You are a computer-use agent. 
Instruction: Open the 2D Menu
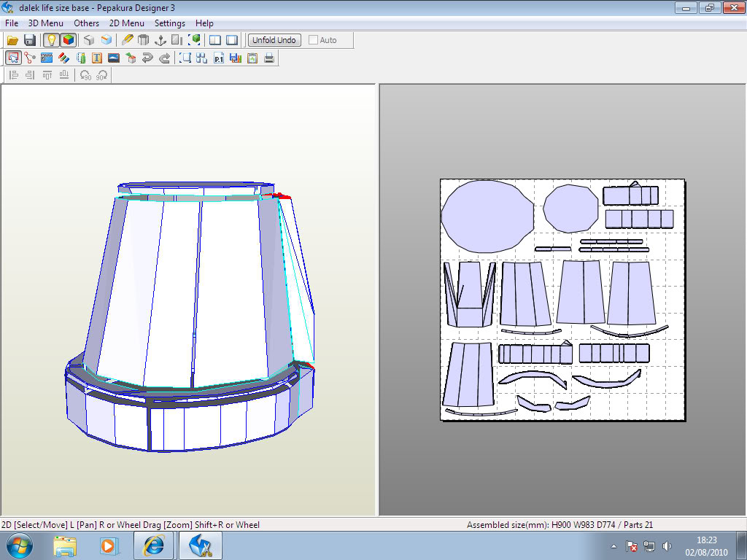[x=126, y=23]
